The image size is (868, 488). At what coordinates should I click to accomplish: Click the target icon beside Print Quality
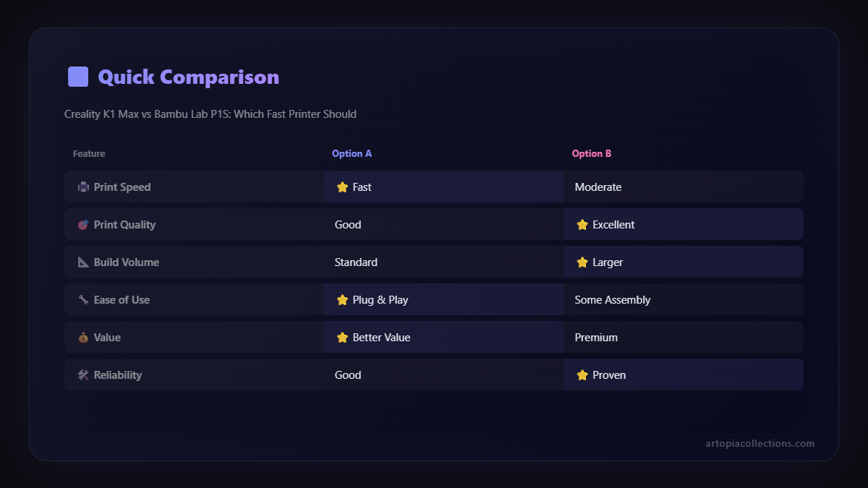click(x=83, y=225)
